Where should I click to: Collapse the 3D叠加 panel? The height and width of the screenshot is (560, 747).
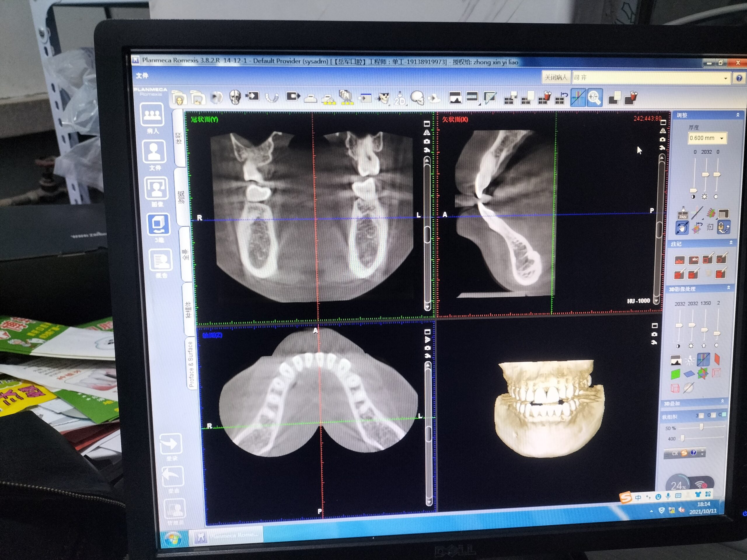pyautogui.click(x=722, y=401)
